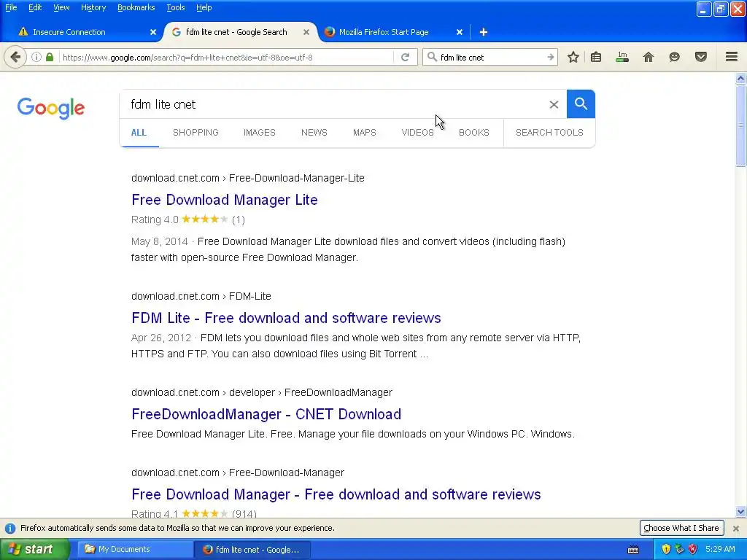The width and height of the screenshot is (747, 560).
Task: Click the download.cnet.com › FDM-Lite breadcrumb
Action: coord(201,296)
